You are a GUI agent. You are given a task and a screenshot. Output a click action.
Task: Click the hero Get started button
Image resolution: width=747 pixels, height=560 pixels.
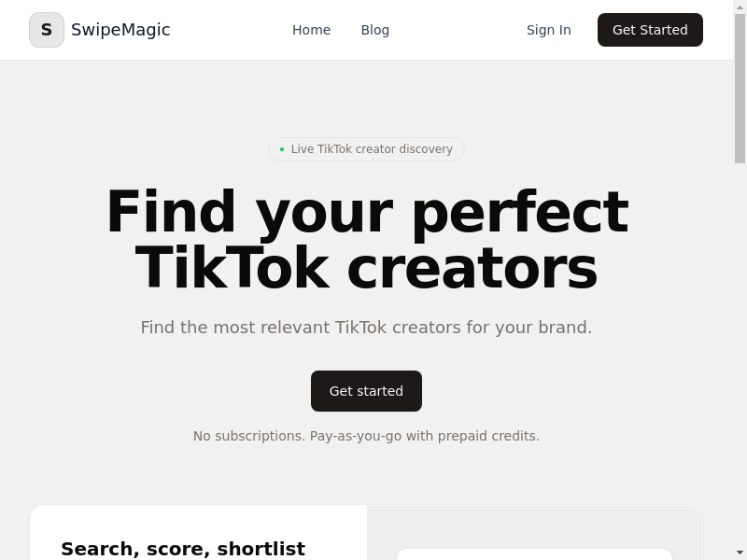point(366,391)
